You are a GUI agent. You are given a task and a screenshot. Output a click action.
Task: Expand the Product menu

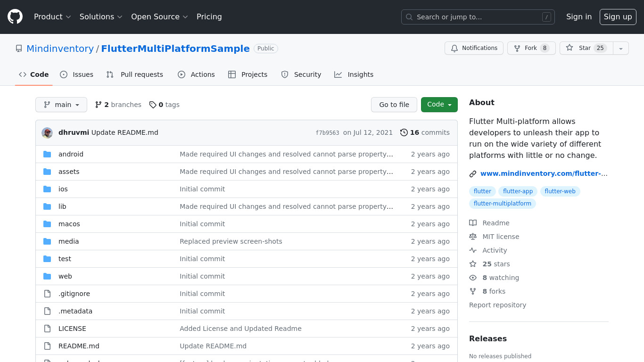[52, 17]
